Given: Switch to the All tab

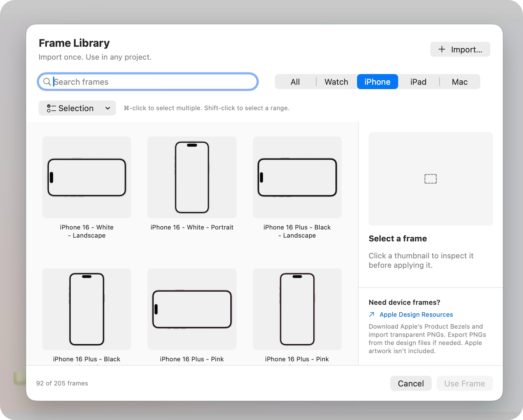Looking at the screenshot, I should coord(295,82).
